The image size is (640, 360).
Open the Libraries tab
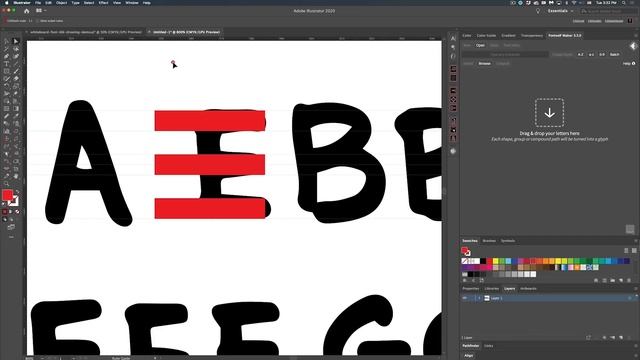(x=491, y=289)
